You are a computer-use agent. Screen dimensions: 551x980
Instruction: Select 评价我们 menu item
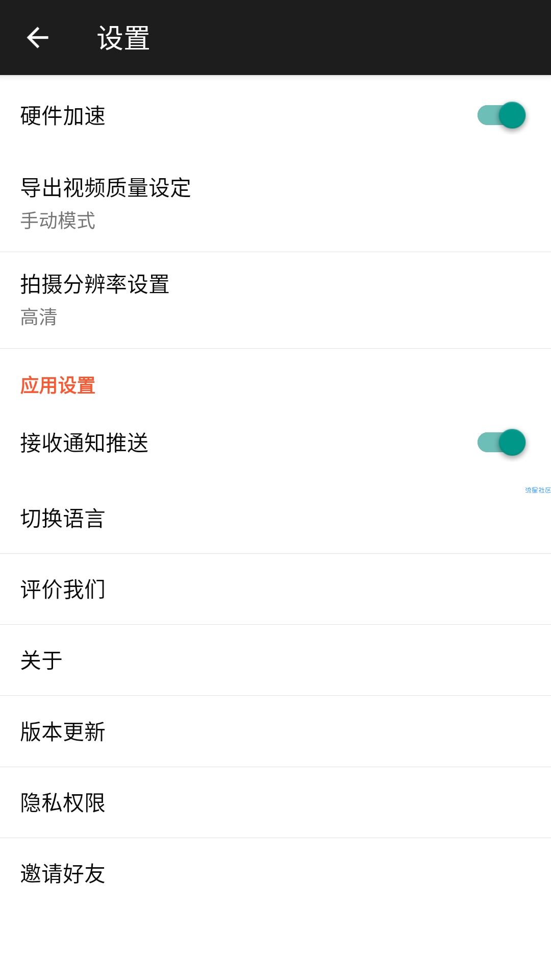275,589
